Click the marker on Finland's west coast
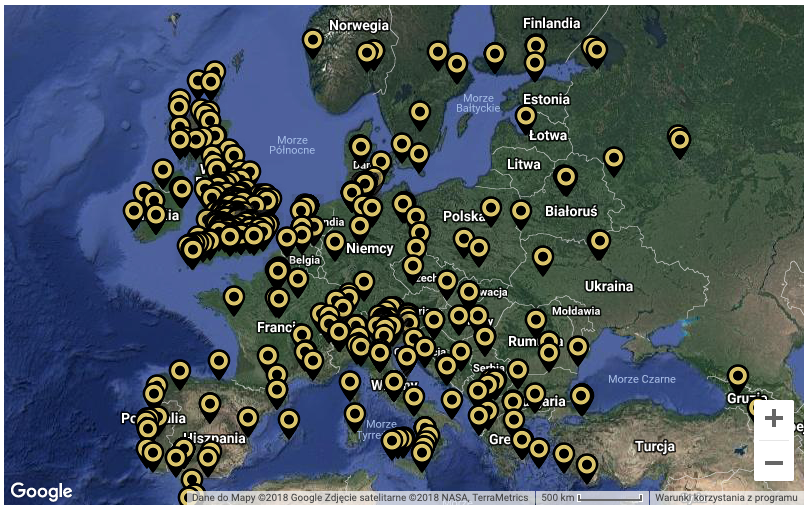Viewport: 807px width, 509px height. pyautogui.click(x=495, y=57)
